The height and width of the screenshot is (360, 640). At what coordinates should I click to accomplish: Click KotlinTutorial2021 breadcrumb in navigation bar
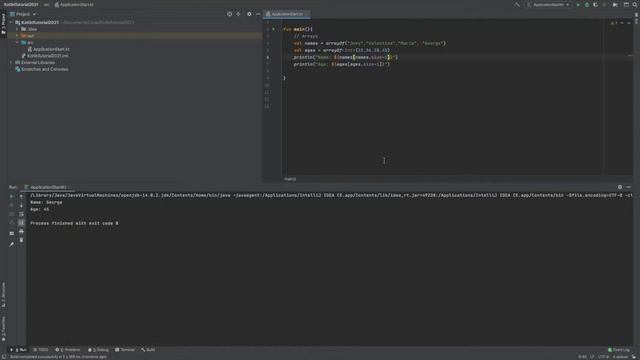(x=20, y=4)
